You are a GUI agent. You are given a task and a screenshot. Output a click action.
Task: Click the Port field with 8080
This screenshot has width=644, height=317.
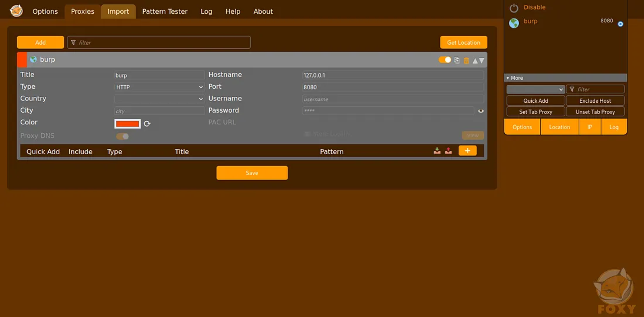(x=393, y=87)
